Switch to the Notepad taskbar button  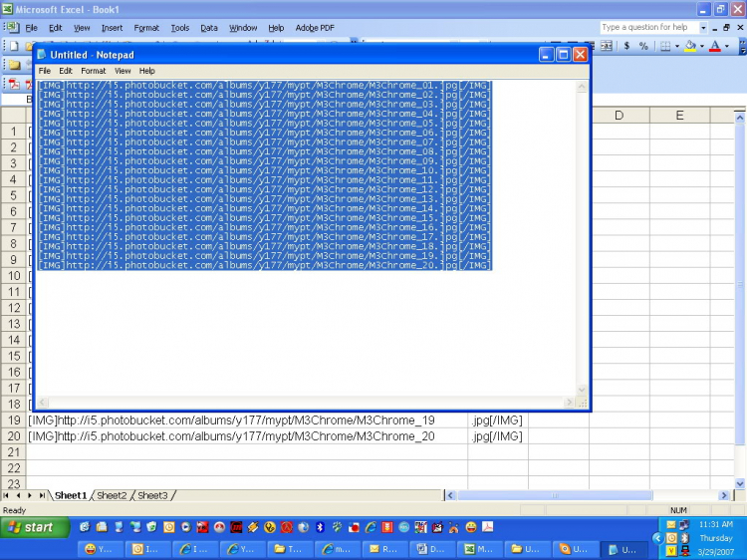pos(623,549)
